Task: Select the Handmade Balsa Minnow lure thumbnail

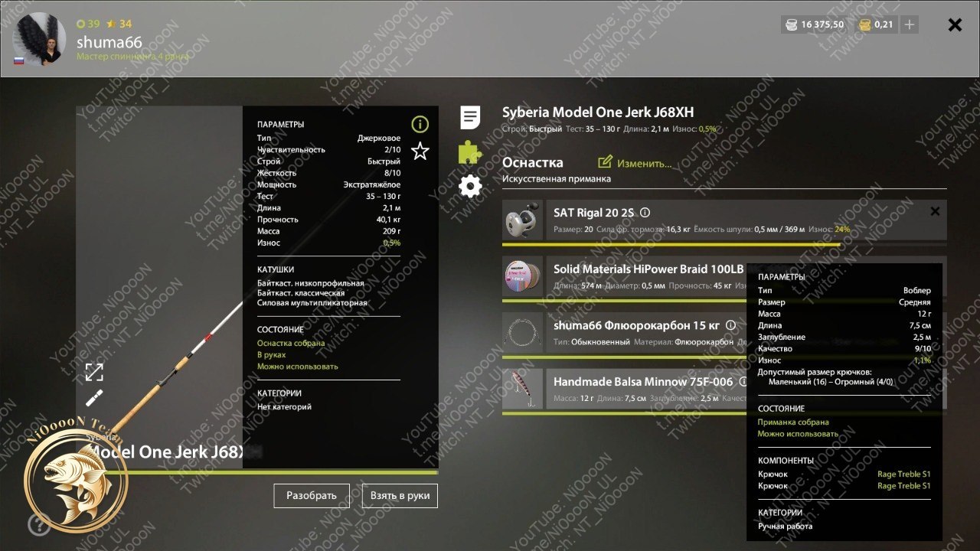Action: [523, 389]
